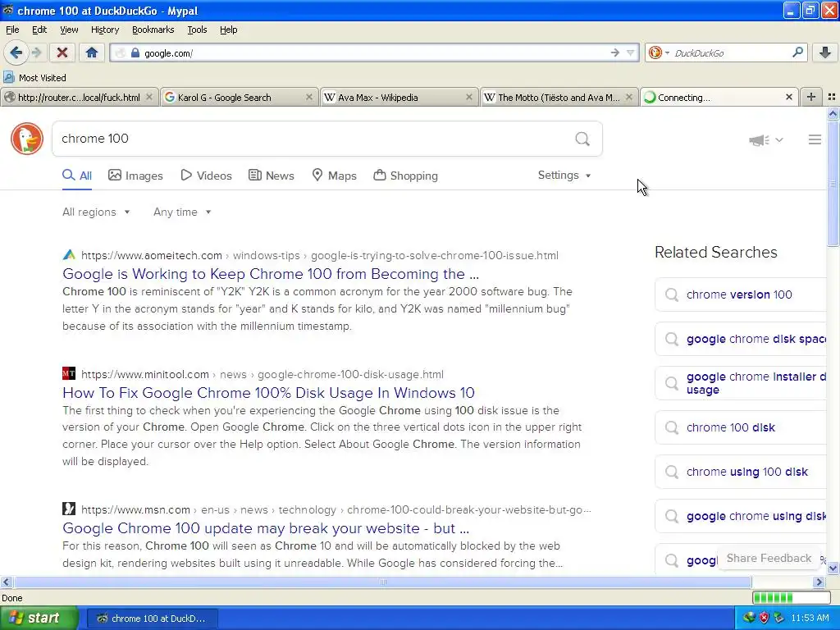The width and height of the screenshot is (840, 630).
Task: Click into the chrome 100 search field
Action: click(x=311, y=139)
